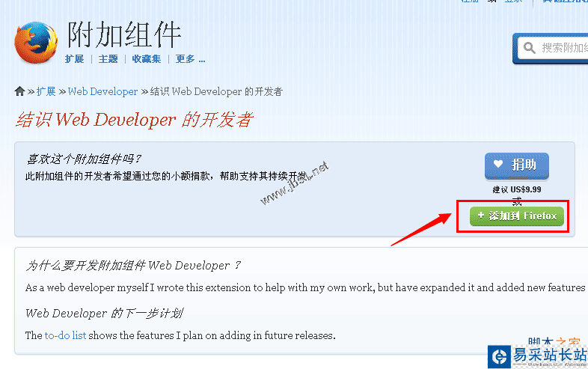Screen dimensions: 588x369
Task: Open the home icon in breadcrumb
Action: click(19, 91)
